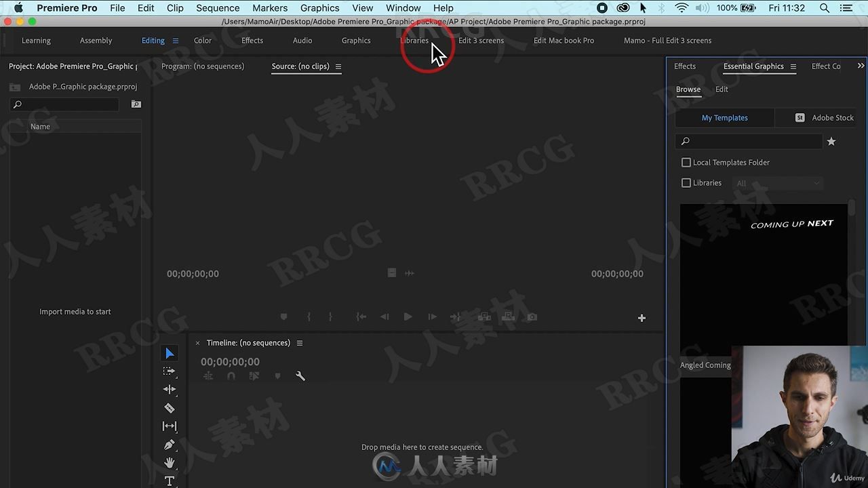868x488 pixels.
Task: Select the Type tool
Action: coord(170,481)
